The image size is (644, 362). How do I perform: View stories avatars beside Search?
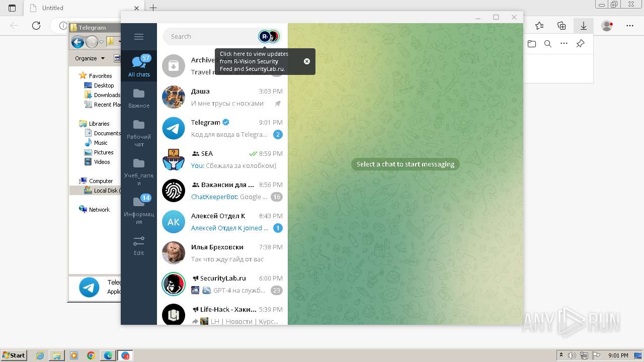tap(269, 36)
